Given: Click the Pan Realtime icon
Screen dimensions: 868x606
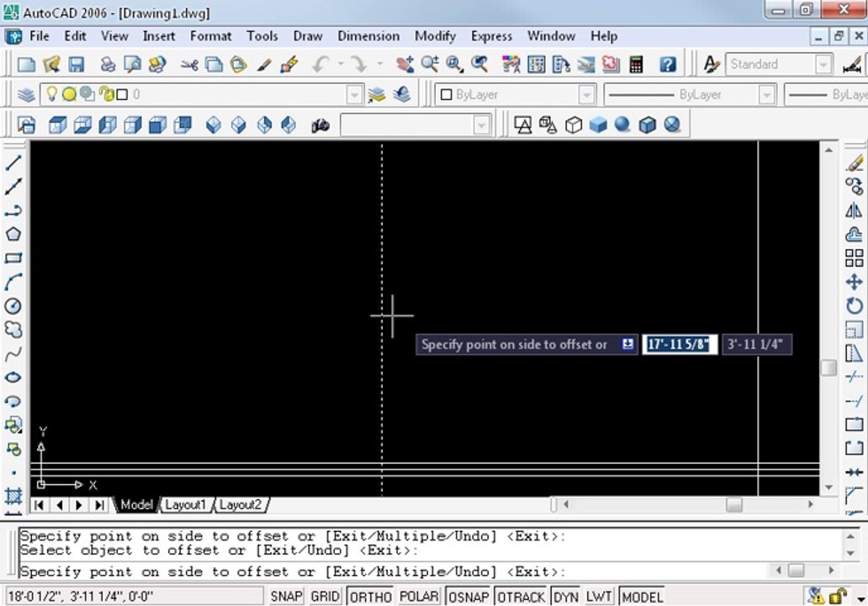Looking at the screenshot, I should (405, 64).
